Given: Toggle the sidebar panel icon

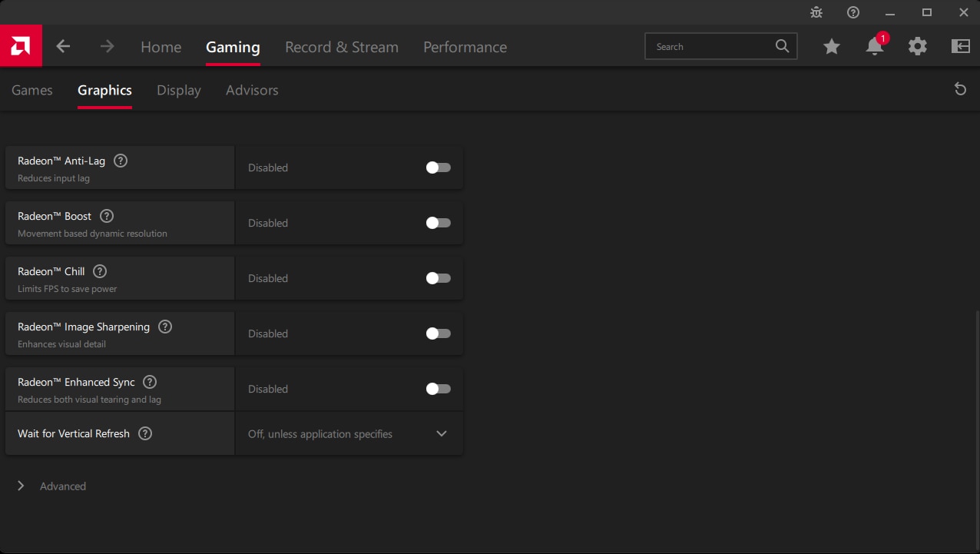Looking at the screenshot, I should (x=961, y=46).
